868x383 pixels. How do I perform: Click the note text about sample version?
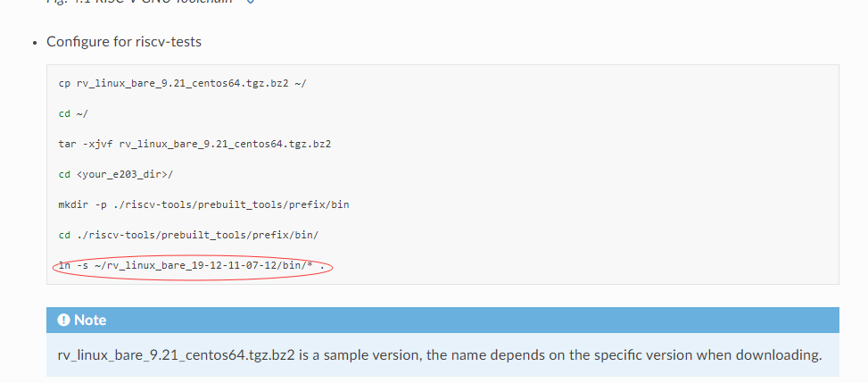point(440,354)
